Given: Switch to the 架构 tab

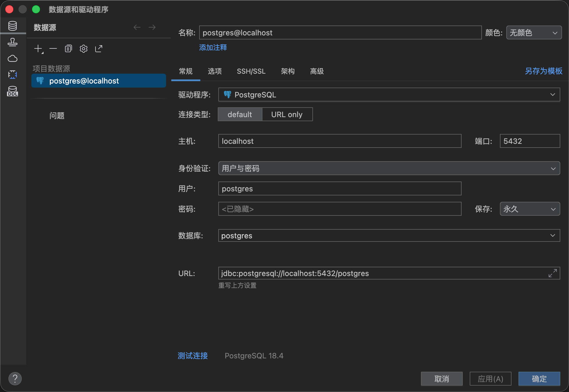Looking at the screenshot, I should click(288, 71).
